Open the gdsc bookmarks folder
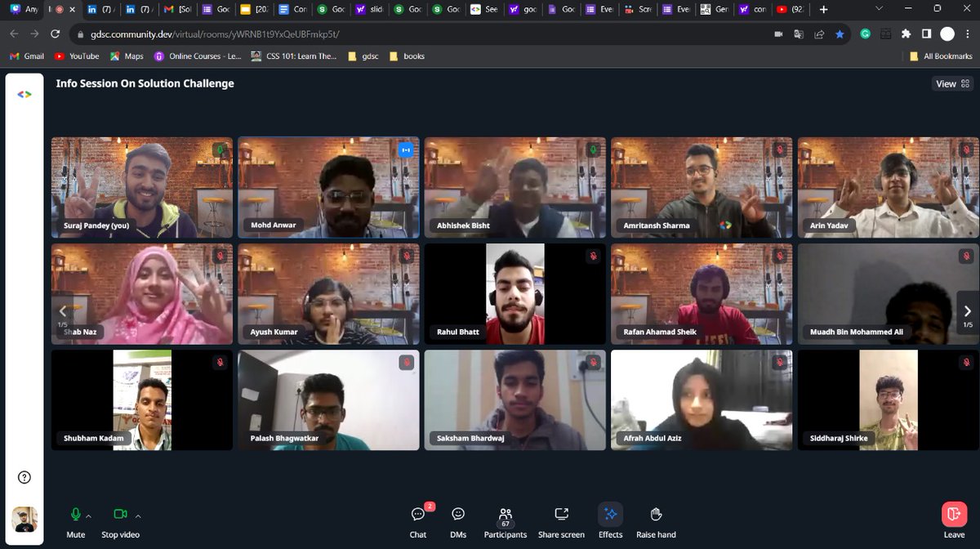Screen dimensions: 980x549 [363, 56]
